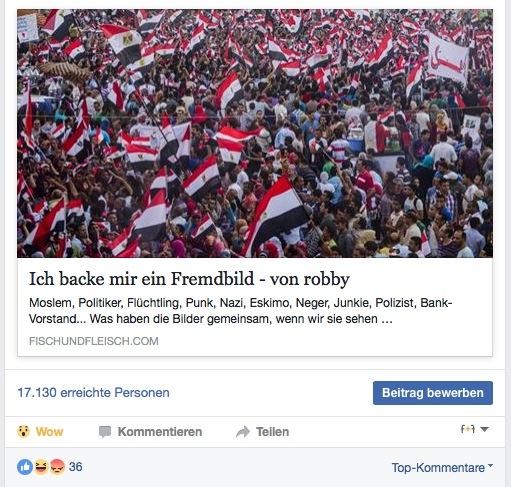Click the blue thumbs-up like reaction icon
The height and width of the screenshot is (487, 511).
[25, 467]
